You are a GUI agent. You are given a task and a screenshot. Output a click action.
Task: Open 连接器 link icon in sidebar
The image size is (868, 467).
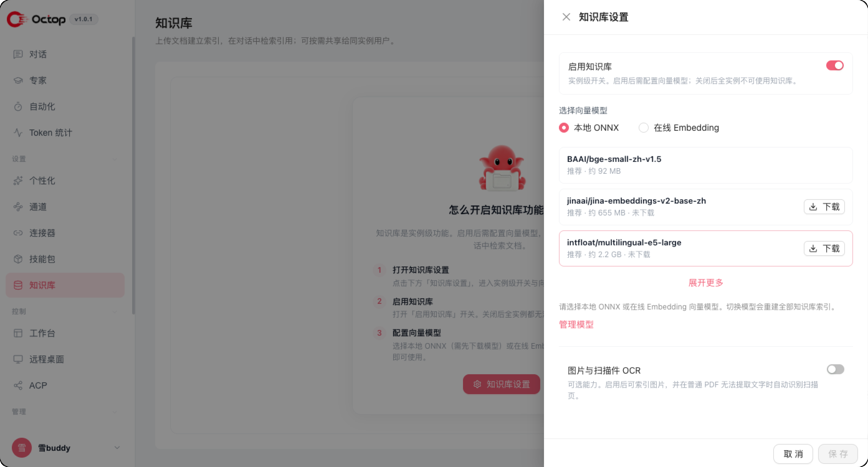pos(18,233)
